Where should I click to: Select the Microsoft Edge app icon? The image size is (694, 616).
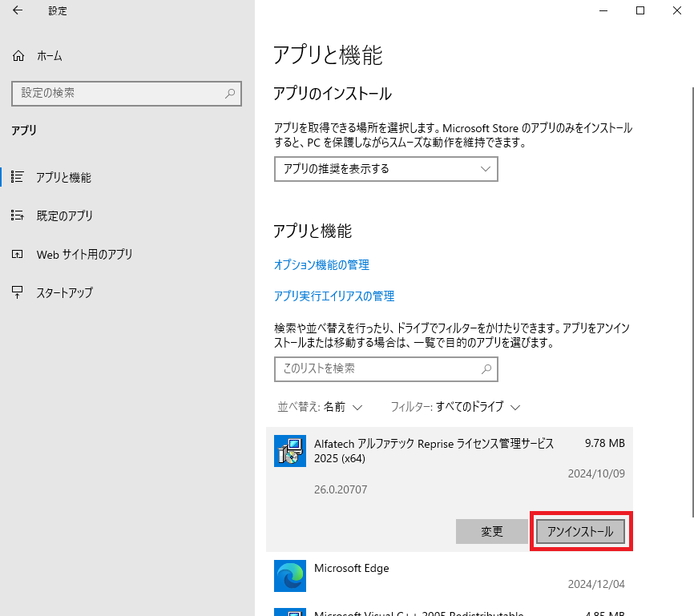click(x=289, y=576)
